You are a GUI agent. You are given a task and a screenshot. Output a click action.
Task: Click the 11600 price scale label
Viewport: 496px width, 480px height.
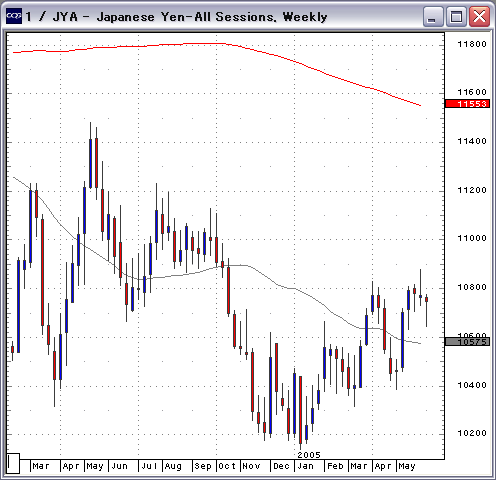tap(472, 92)
